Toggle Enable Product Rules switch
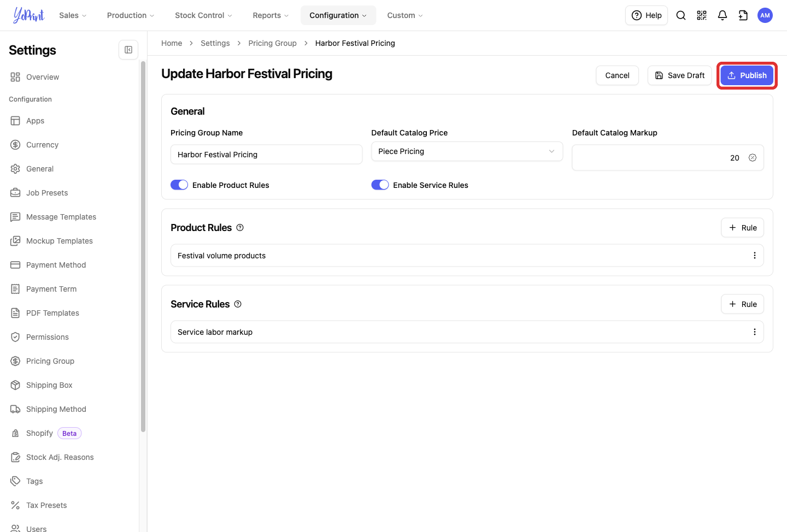Image resolution: width=787 pixels, height=532 pixels. pos(179,185)
